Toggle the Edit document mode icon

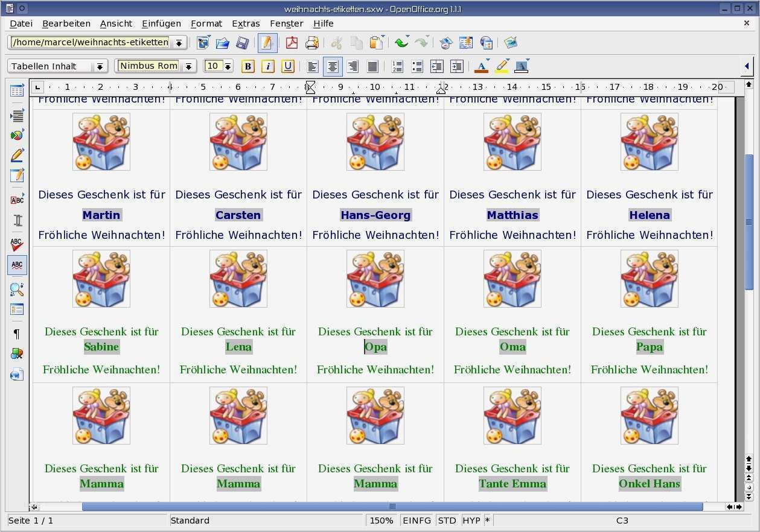(267, 43)
